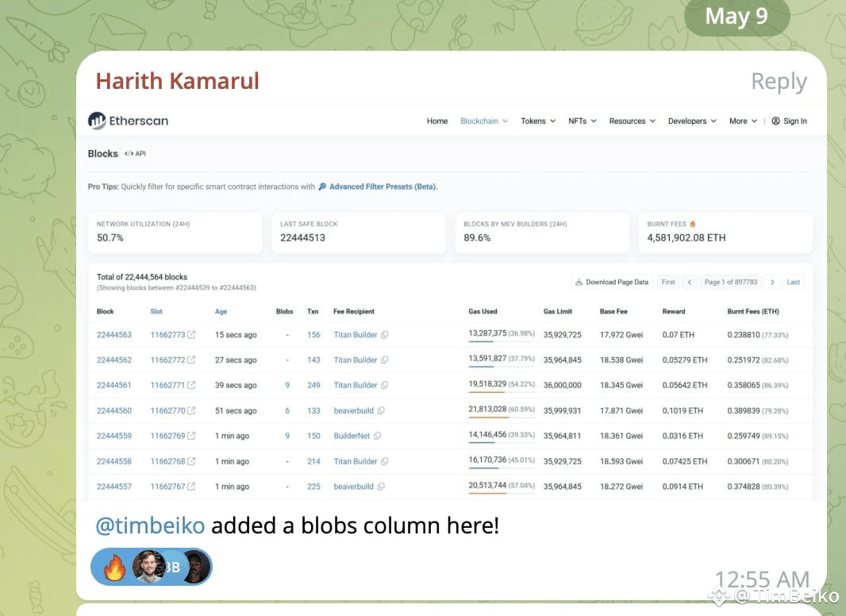Open sender name Harith Kamarul
846x616 pixels.
[x=178, y=81]
